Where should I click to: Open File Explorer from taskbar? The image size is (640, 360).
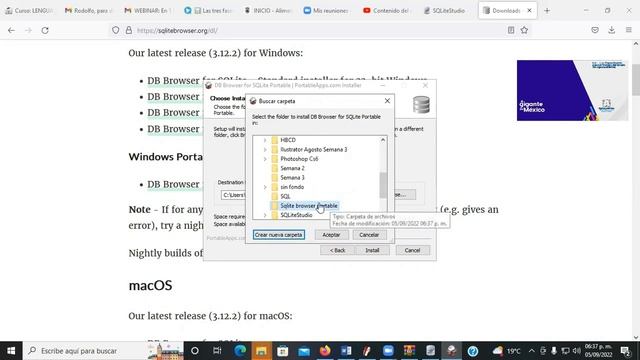[261, 351]
